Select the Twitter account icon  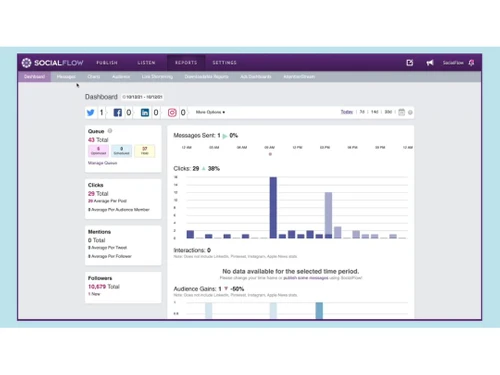pyautogui.click(x=90, y=112)
